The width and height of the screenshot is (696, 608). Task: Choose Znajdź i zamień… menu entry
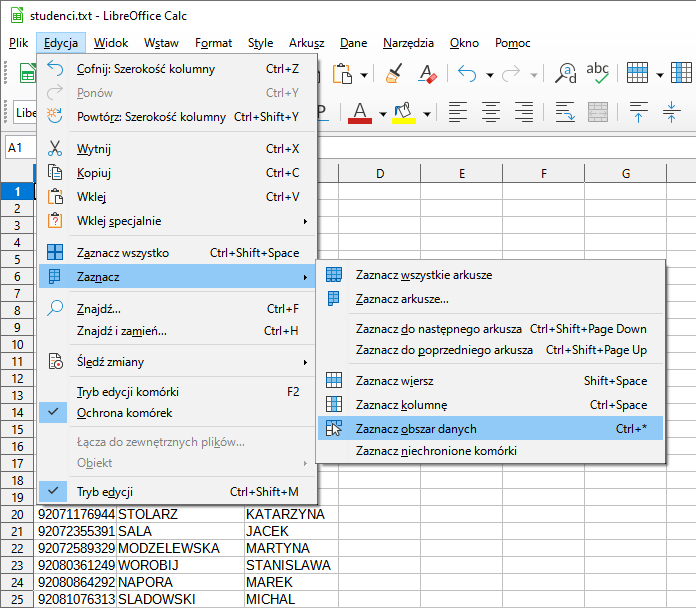(178, 331)
